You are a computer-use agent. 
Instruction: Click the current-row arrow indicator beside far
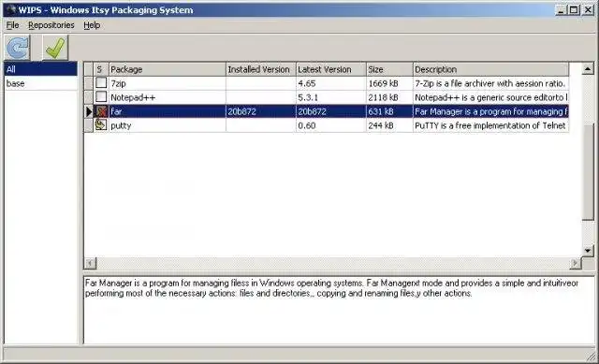pyautogui.click(x=89, y=111)
